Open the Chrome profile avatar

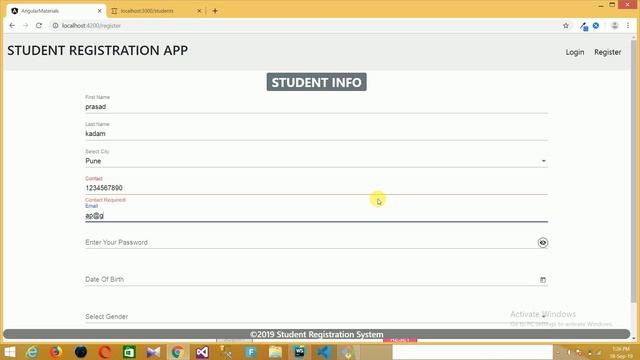coord(614,26)
